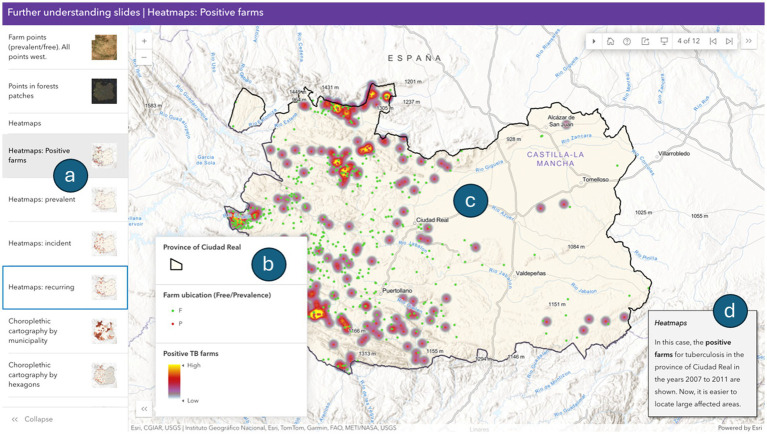
Task: Select the Heatmaps: prevalent slide
Action: pos(65,200)
